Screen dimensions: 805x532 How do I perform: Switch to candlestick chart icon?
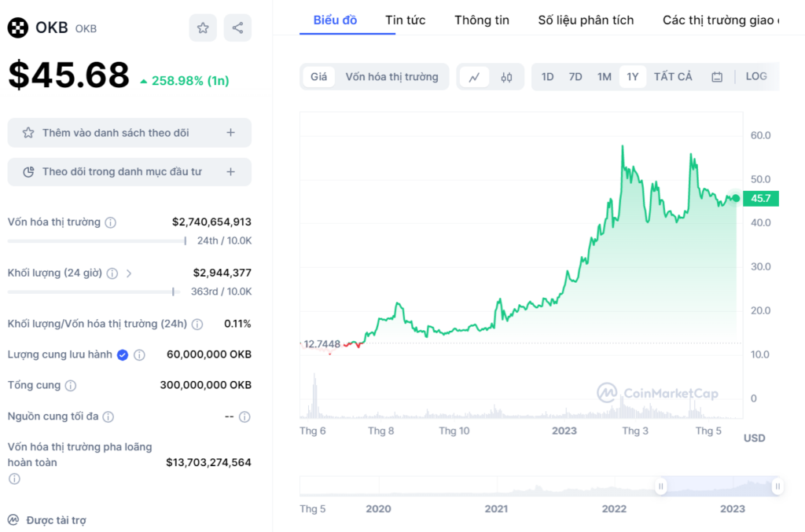coord(506,77)
